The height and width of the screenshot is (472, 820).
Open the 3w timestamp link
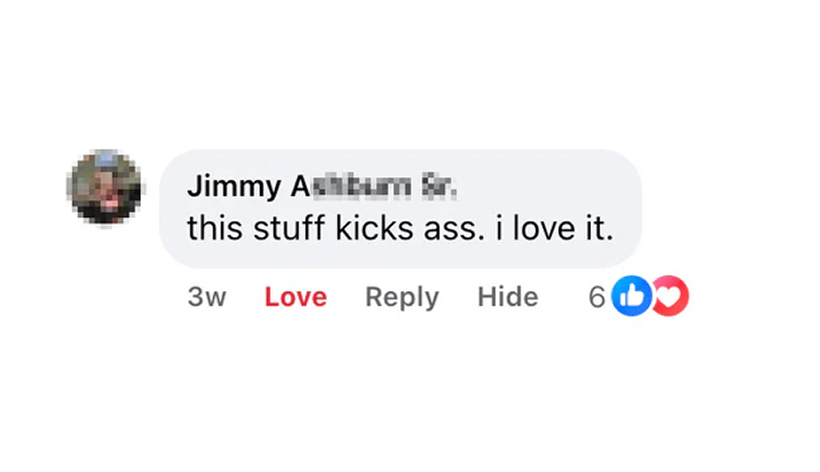point(207,297)
